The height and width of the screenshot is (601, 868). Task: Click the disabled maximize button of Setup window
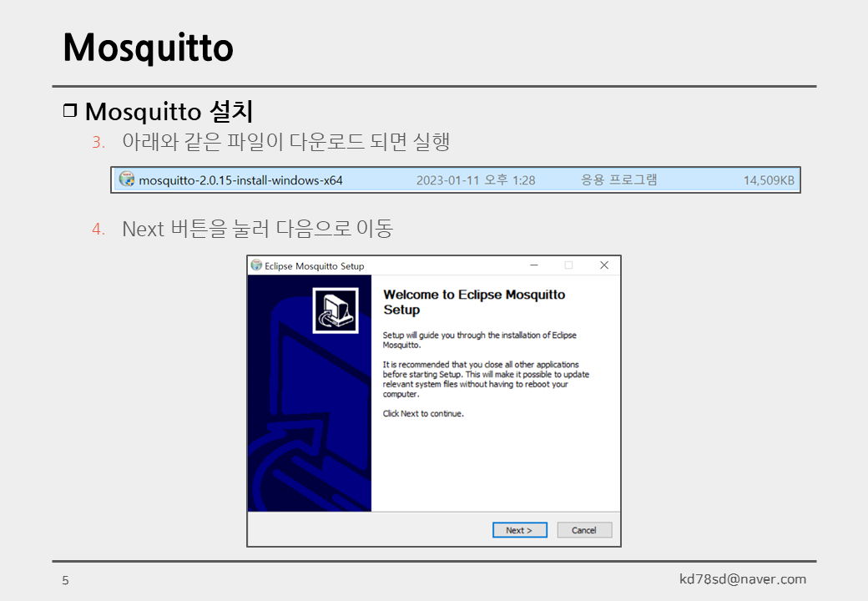568,265
